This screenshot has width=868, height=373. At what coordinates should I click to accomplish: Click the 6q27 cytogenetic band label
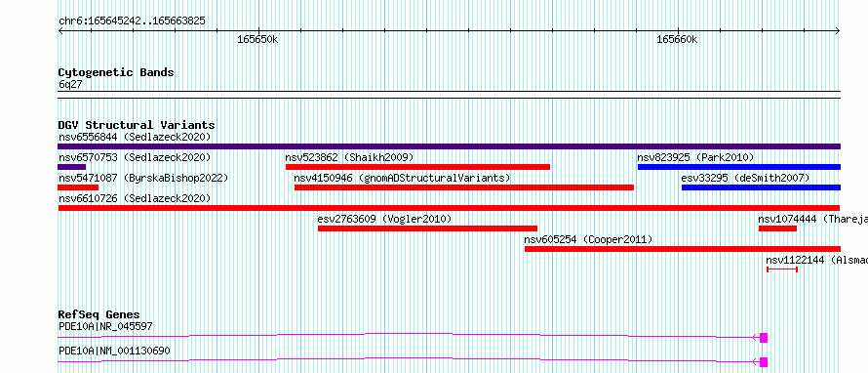pyautogui.click(x=69, y=84)
